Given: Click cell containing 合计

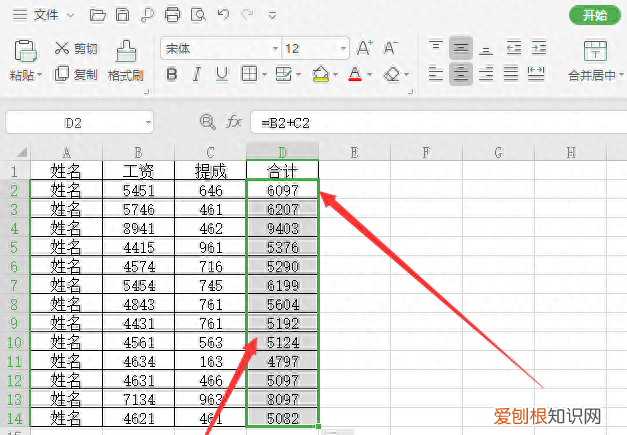Looking at the screenshot, I should tap(282, 171).
